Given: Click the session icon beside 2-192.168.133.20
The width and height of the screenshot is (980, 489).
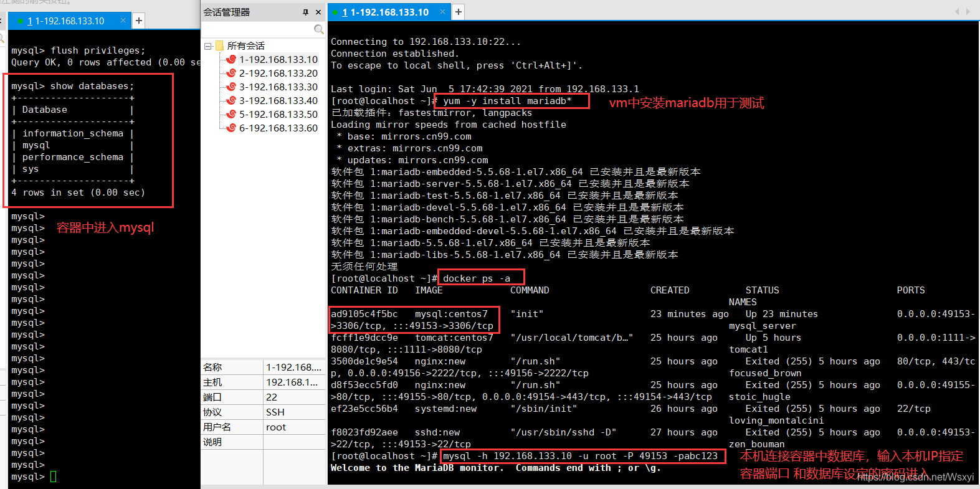Looking at the screenshot, I should pyautogui.click(x=231, y=73).
